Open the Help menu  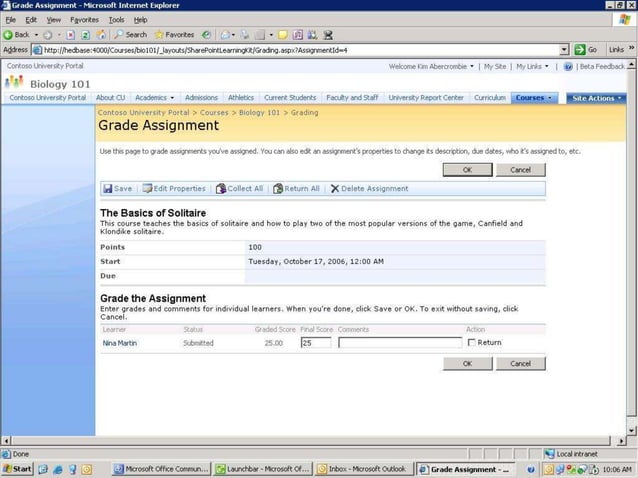click(x=140, y=20)
